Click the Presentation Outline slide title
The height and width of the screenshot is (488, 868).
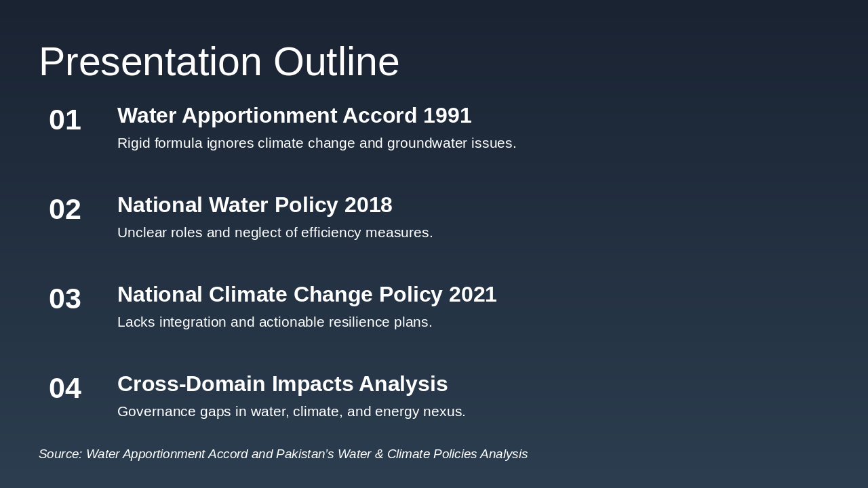click(x=218, y=62)
